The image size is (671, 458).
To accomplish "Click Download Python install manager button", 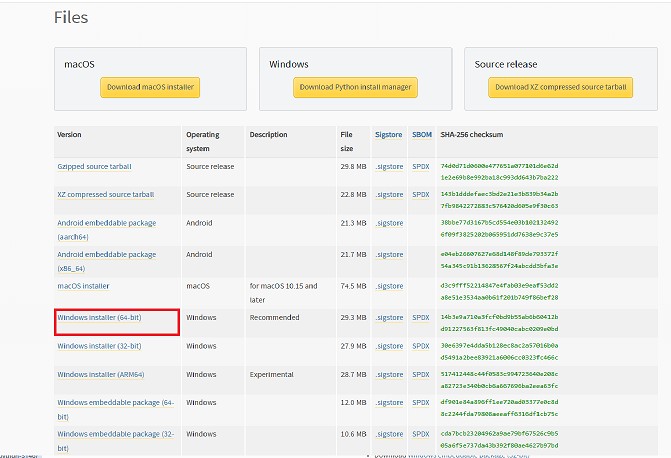I will coord(355,87).
